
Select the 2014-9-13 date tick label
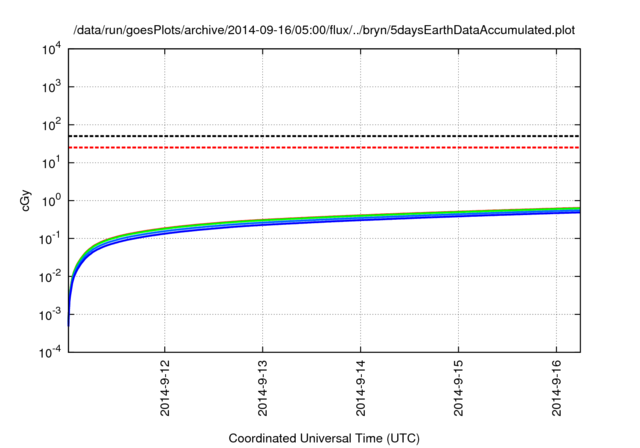262,388
